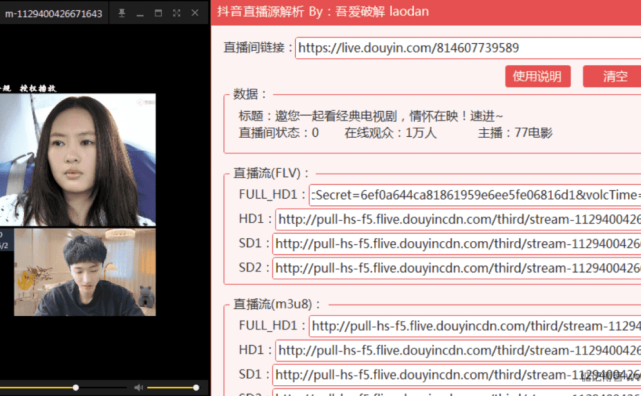Click the 主播：77电影 text

pos(515,133)
